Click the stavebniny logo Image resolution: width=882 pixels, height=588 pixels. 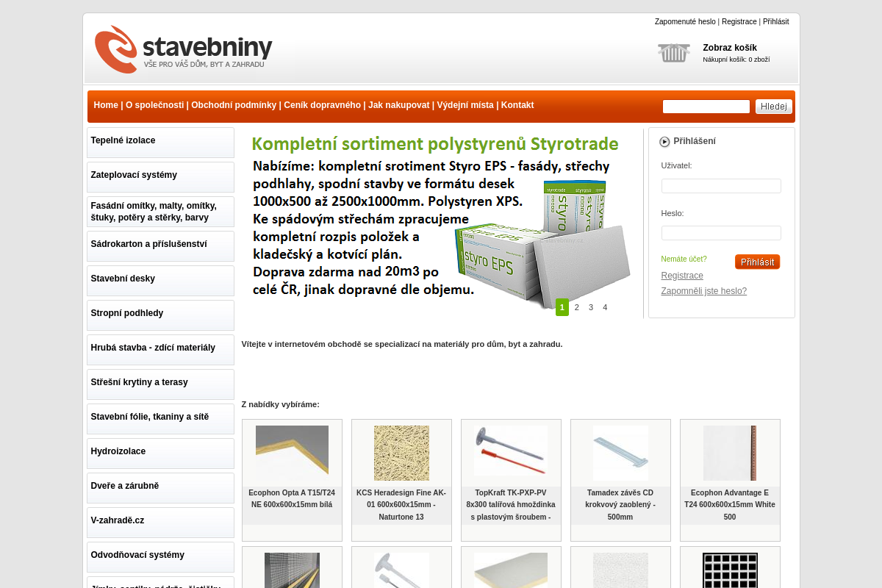point(183,49)
